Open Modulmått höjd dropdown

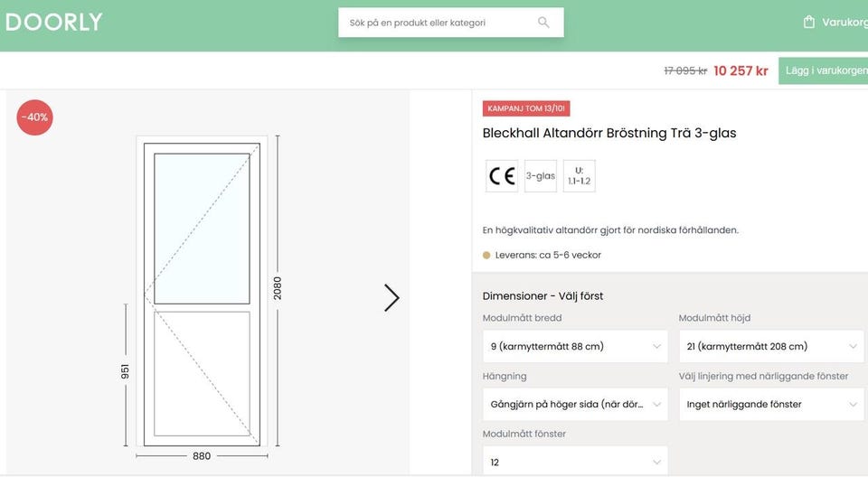point(770,346)
